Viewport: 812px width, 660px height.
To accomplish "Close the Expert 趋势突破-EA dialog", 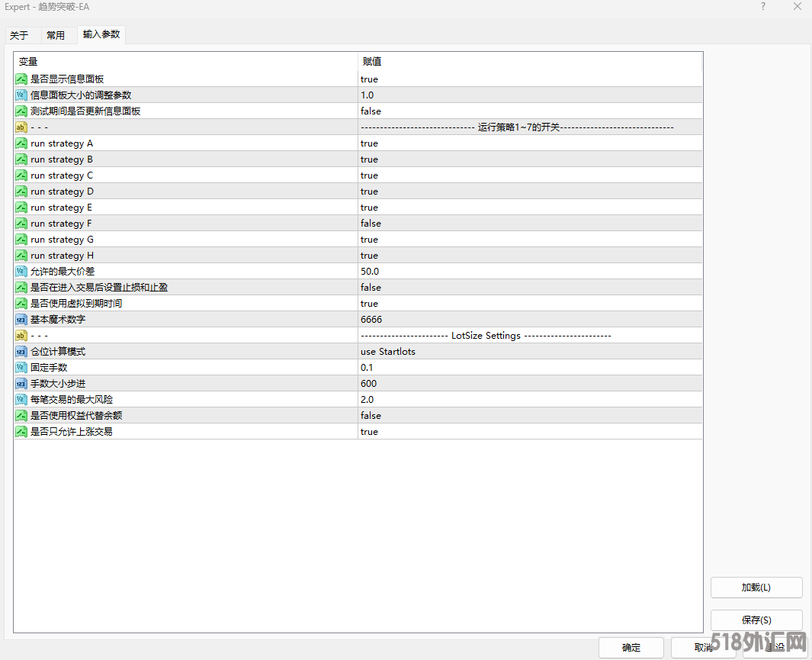I will [798, 7].
